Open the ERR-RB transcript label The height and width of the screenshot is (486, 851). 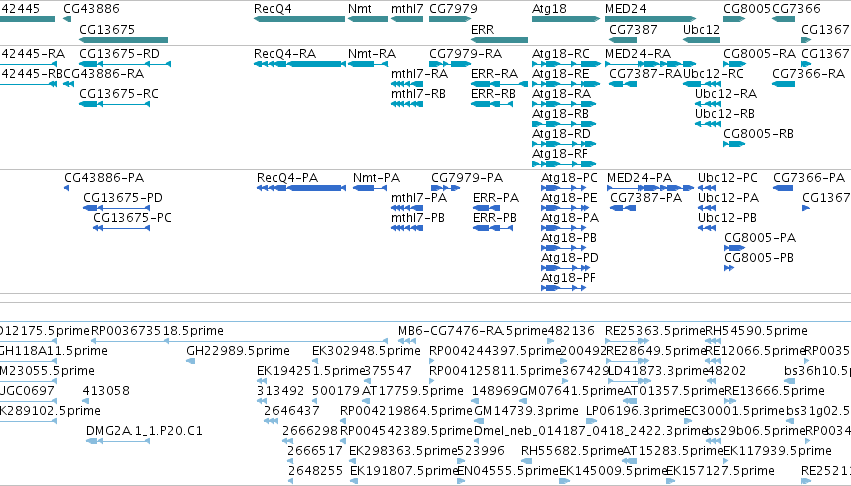493,94
